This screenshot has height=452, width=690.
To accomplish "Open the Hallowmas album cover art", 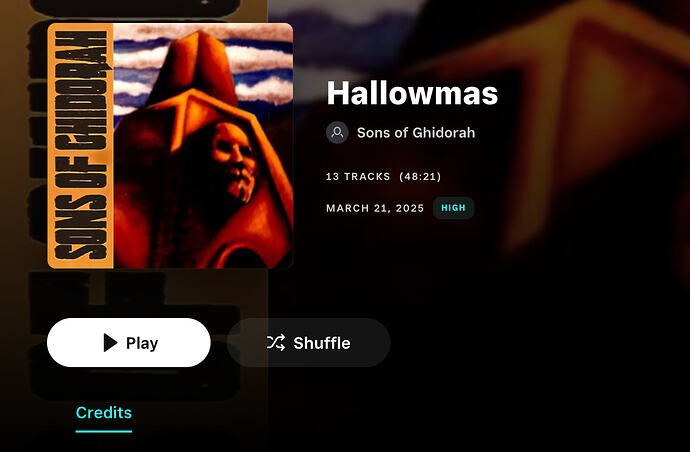I will [x=170, y=146].
